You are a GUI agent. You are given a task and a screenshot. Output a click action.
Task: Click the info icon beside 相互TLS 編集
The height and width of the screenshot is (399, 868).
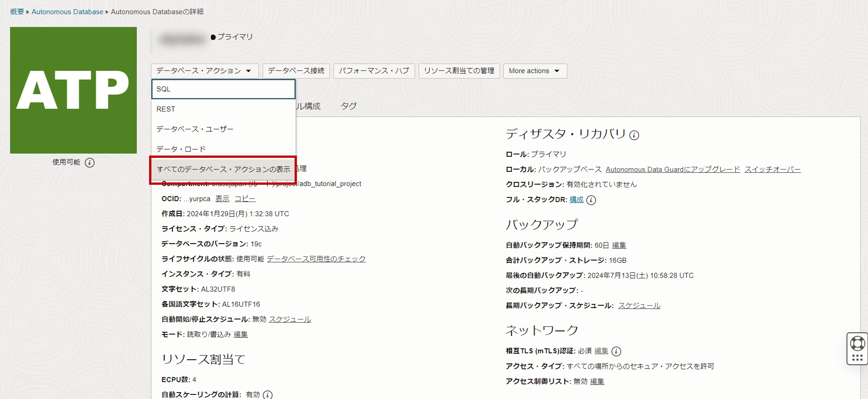pyautogui.click(x=616, y=351)
